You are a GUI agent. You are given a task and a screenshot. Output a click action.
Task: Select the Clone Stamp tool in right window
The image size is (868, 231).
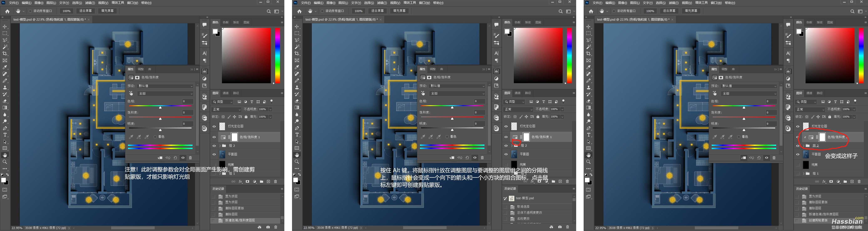(589, 88)
